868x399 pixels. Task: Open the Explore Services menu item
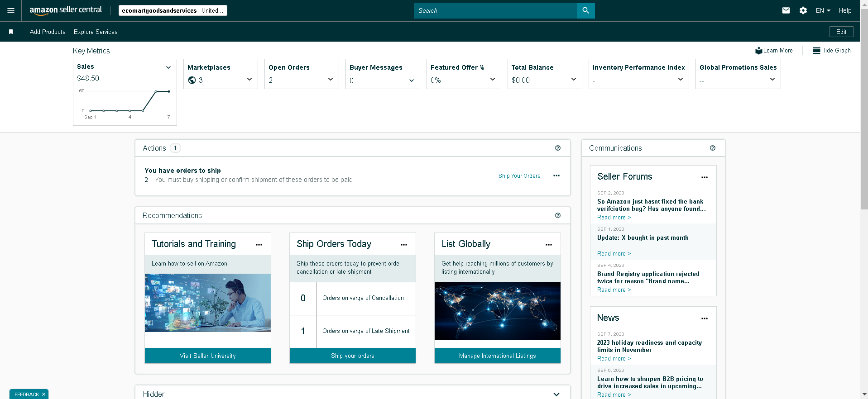(x=96, y=32)
